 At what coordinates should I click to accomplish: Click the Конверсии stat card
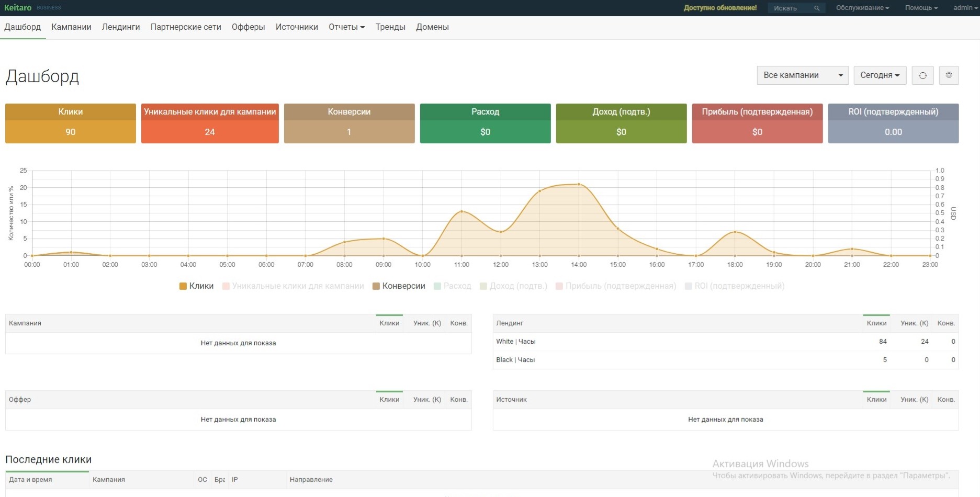point(350,123)
